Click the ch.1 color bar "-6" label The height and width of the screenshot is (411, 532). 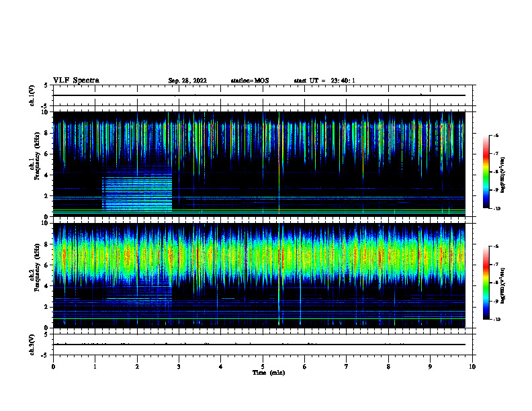pos(496,136)
